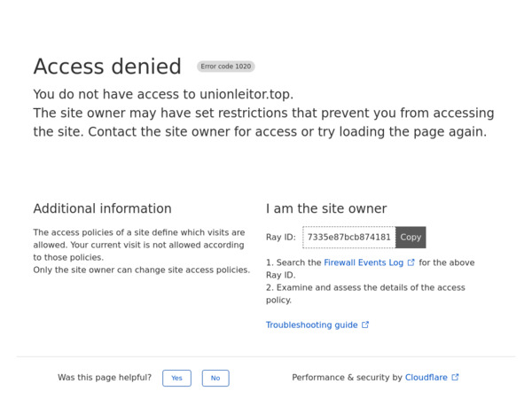The width and height of the screenshot is (532, 399).
Task: Click external-link icon next to Troubleshooting guide
Action: [365, 325]
